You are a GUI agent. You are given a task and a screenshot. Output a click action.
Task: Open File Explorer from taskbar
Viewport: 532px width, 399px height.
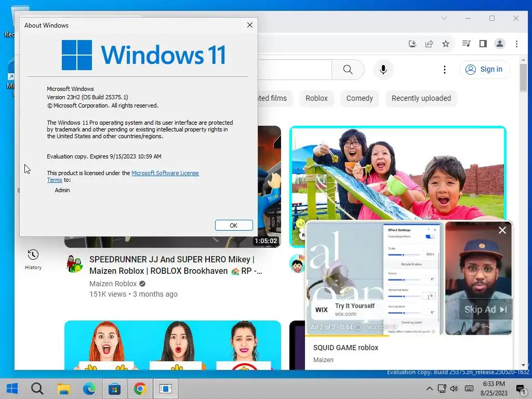coord(63,389)
